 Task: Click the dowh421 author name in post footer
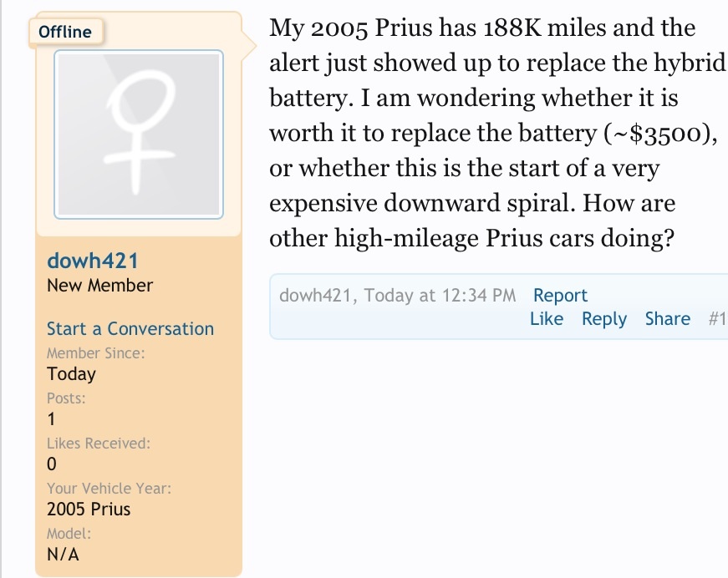coord(315,295)
